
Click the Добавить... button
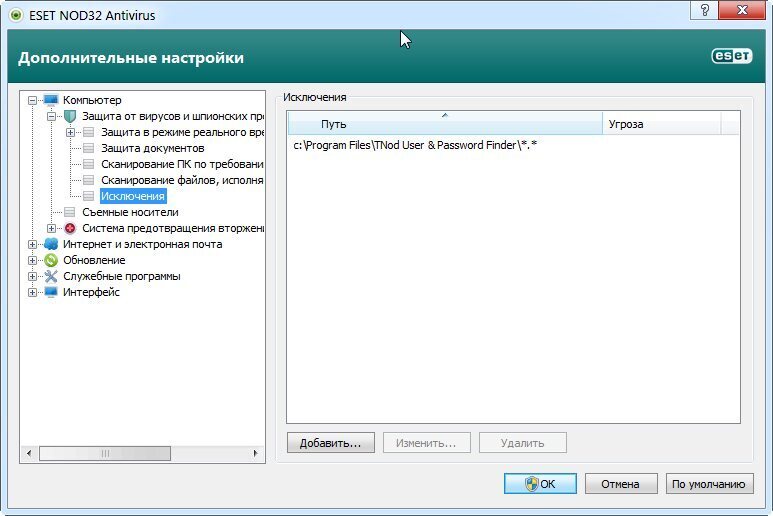pos(330,442)
